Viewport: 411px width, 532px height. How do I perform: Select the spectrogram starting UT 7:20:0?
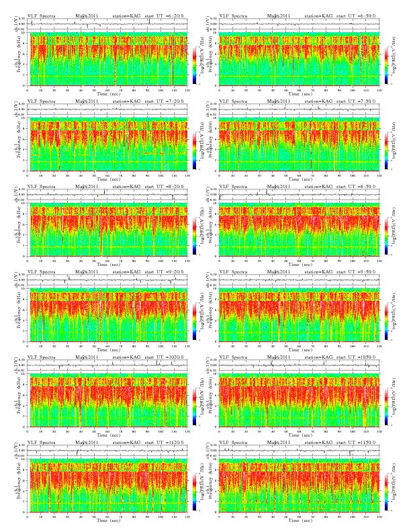pos(109,144)
